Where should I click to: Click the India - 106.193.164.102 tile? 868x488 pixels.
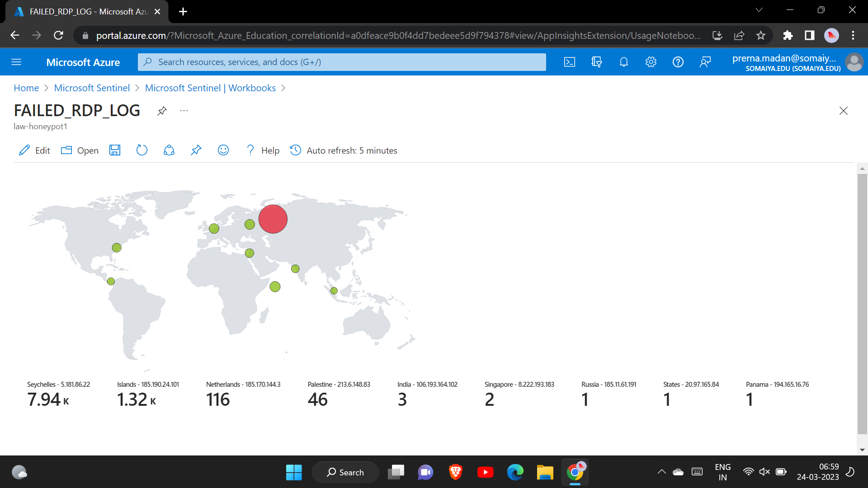click(427, 395)
